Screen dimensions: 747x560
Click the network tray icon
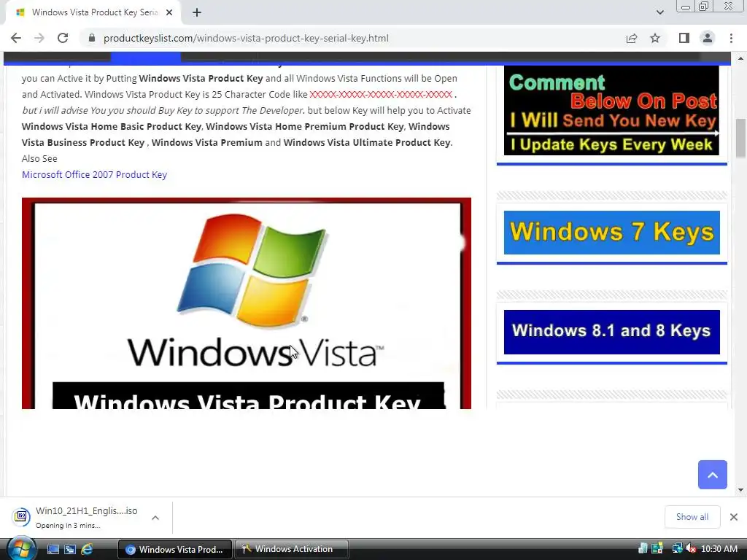click(x=676, y=548)
